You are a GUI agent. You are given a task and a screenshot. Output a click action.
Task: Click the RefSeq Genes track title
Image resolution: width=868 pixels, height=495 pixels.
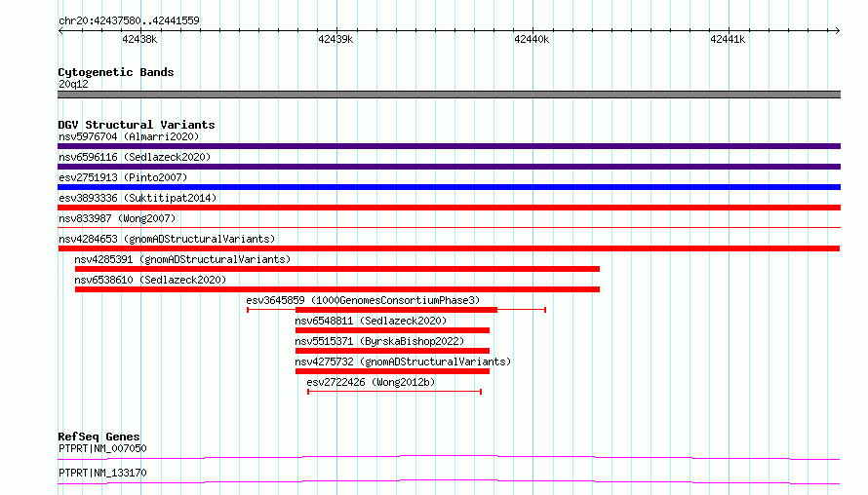pyautogui.click(x=99, y=437)
